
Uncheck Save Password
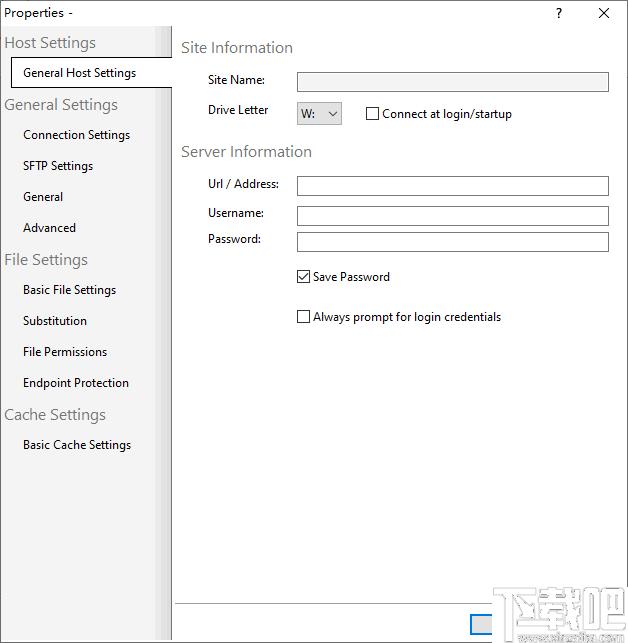pos(303,277)
